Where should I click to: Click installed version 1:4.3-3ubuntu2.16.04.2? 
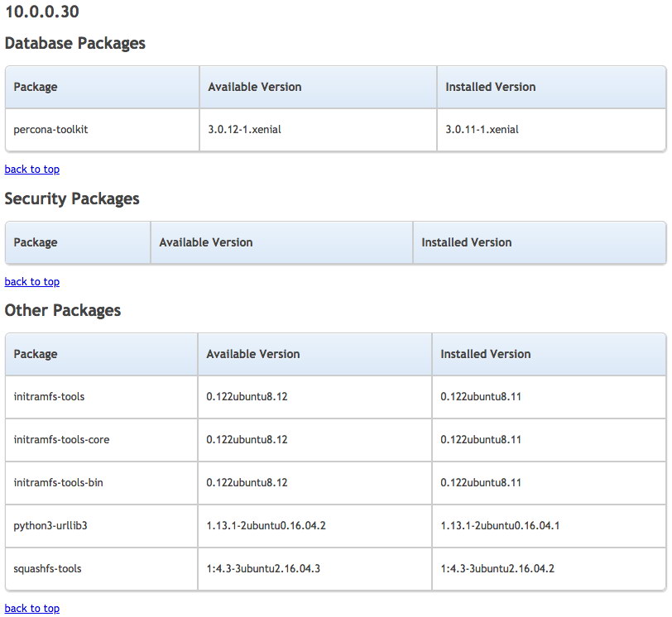click(x=497, y=569)
